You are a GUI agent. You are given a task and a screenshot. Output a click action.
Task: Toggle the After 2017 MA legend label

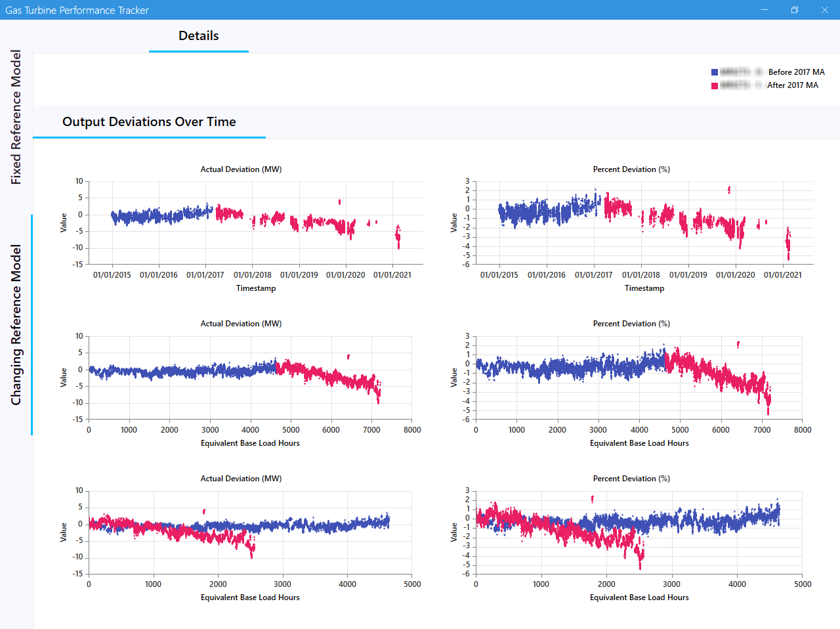click(792, 85)
